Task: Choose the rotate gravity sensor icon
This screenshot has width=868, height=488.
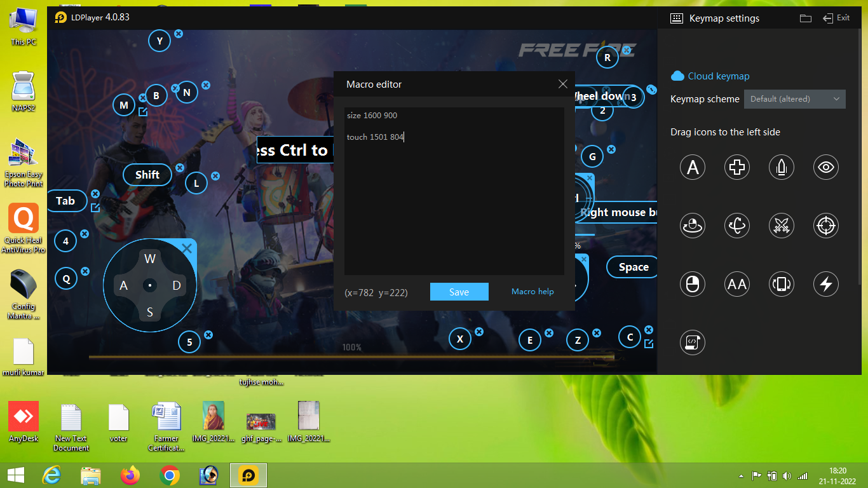Action: (x=737, y=226)
